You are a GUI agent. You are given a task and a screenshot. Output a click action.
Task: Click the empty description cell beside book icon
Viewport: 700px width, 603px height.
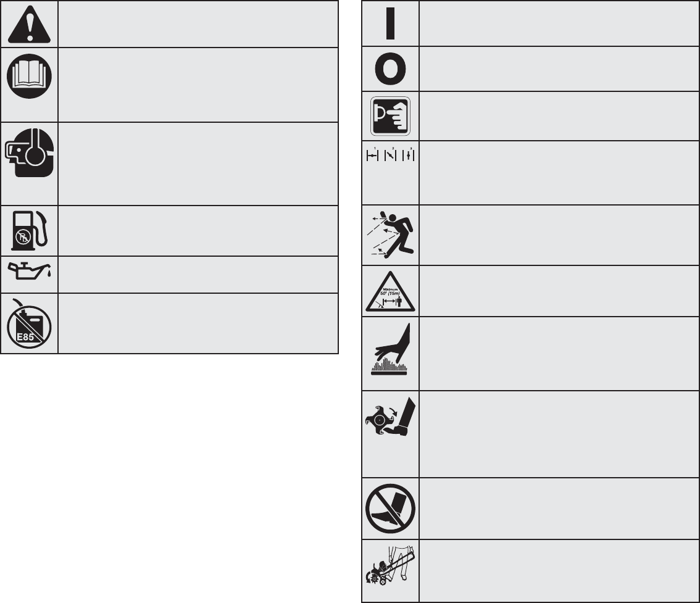click(x=198, y=85)
